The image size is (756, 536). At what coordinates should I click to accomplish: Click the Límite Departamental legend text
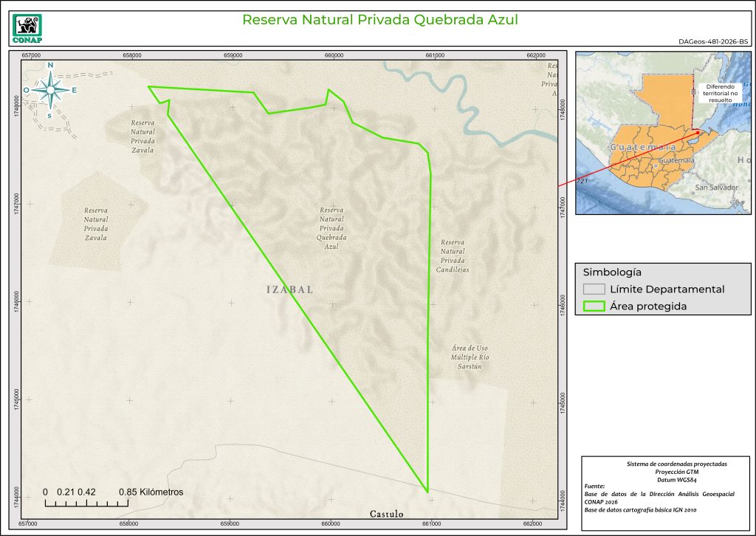point(667,289)
